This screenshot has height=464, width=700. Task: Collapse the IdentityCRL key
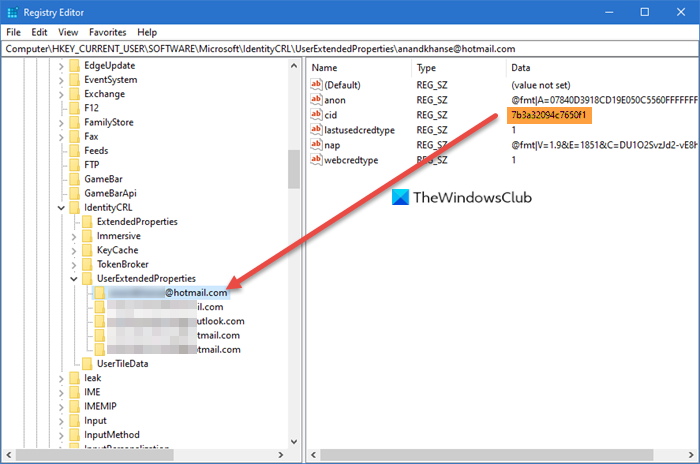pyautogui.click(x=61, y=208)
